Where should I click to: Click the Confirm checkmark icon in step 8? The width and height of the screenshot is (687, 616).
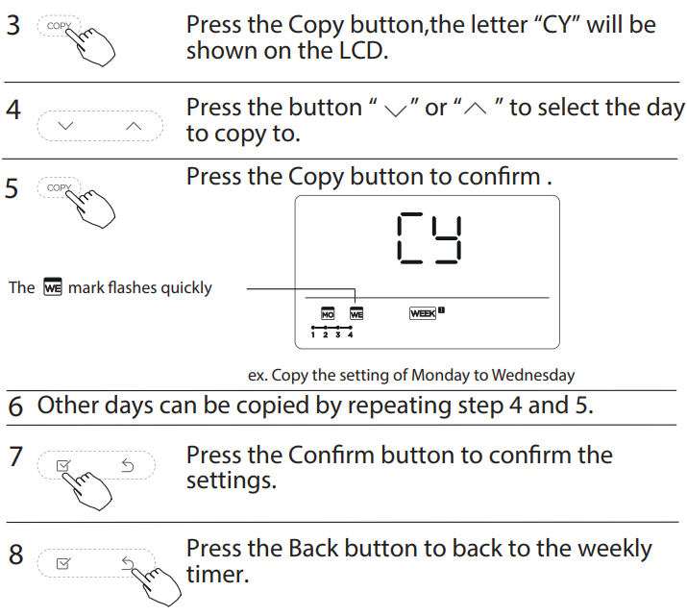click(x=63, y=563)
